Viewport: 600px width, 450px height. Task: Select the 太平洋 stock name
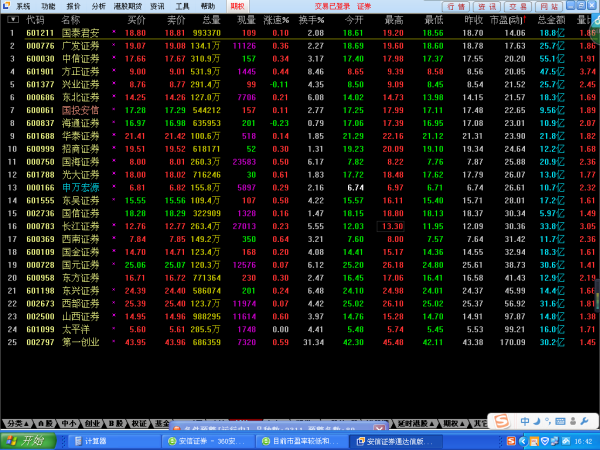point(76,329)
